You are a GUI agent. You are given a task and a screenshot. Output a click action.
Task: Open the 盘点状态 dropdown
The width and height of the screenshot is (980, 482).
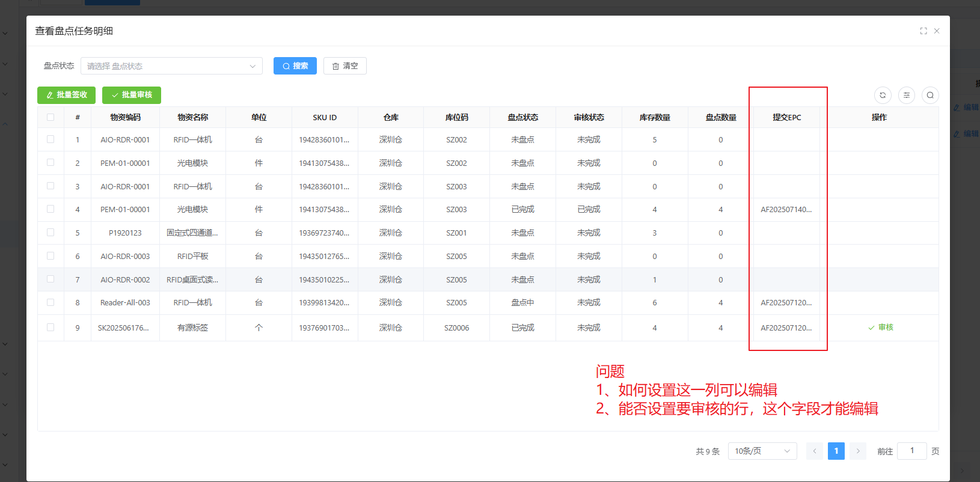pyautogui.click(x=171, y=66)
